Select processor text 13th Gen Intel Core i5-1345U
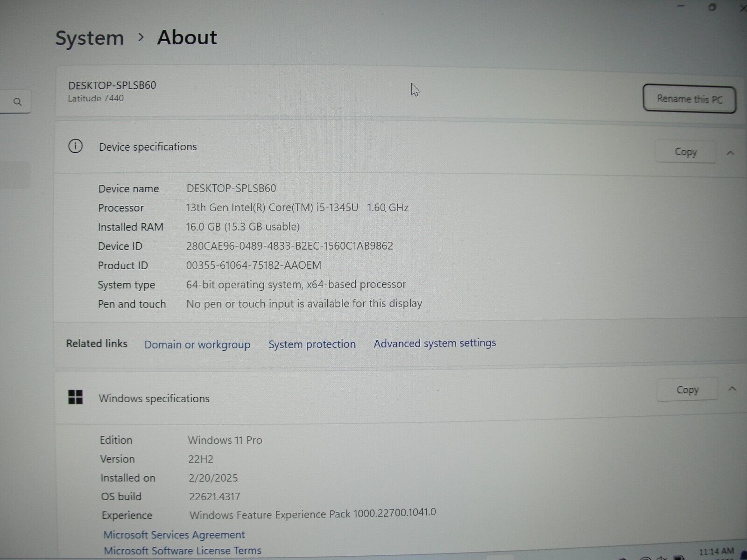Viewport: 747px width, 560px height. point(272,207)
